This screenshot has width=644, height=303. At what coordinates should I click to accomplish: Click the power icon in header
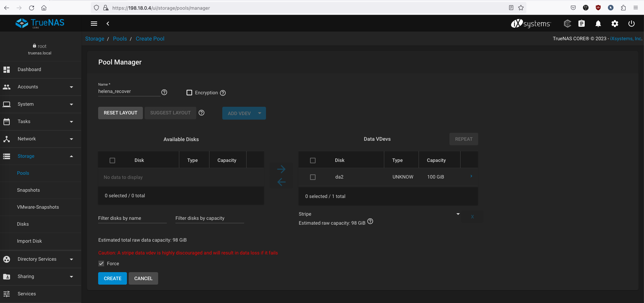coord(632,24)
